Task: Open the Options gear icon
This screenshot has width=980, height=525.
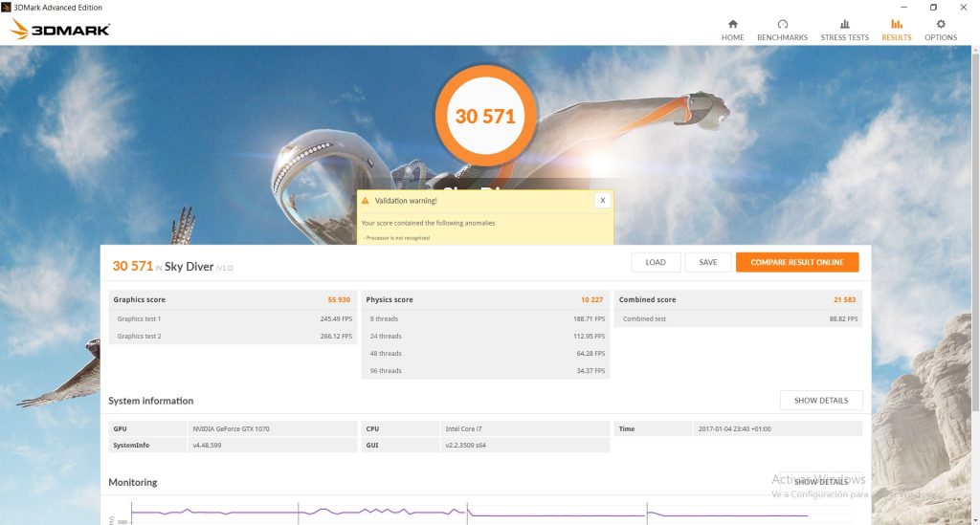Action: click(x=941, y=24)
